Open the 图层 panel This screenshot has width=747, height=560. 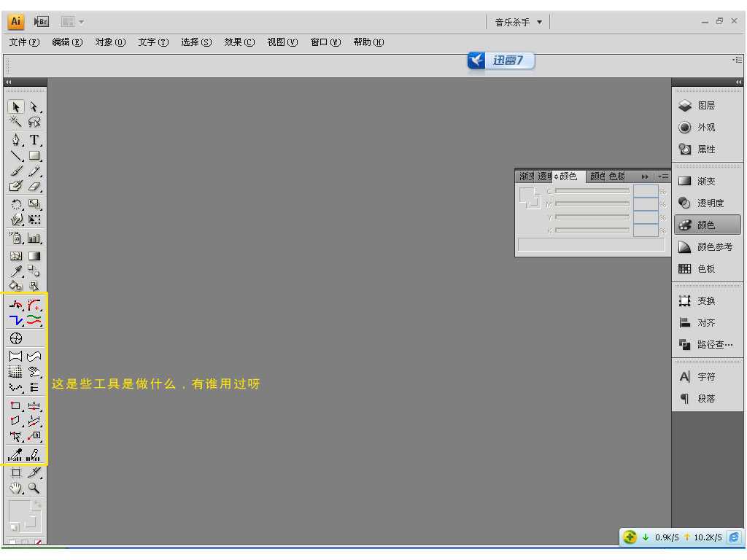tap(707, 105)
